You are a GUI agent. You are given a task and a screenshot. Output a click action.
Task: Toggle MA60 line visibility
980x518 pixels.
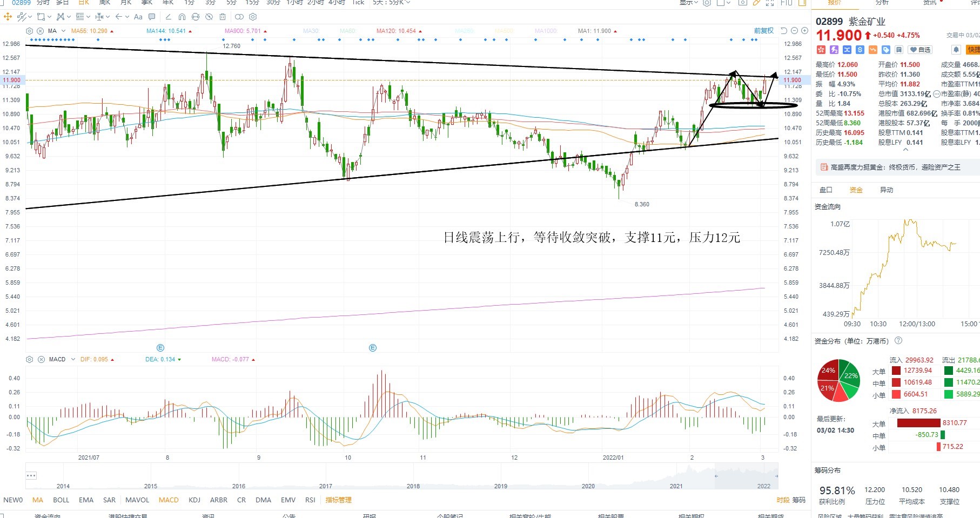[347, 31]
